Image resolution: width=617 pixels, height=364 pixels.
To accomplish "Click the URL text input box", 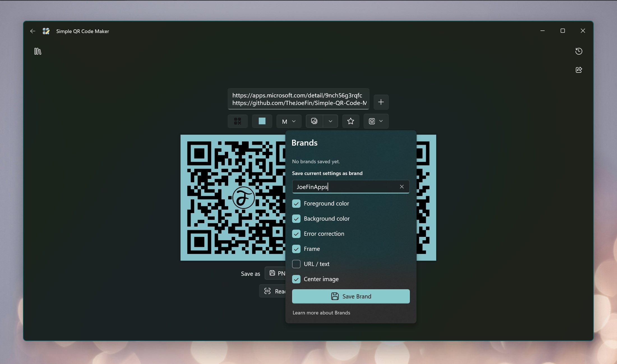I will pos(298,99).
